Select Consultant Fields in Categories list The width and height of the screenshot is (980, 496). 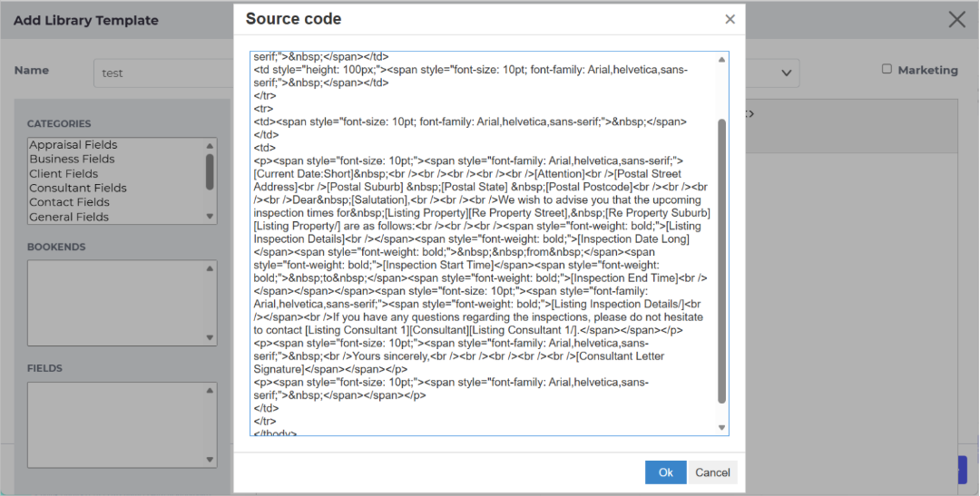point(78,188)
